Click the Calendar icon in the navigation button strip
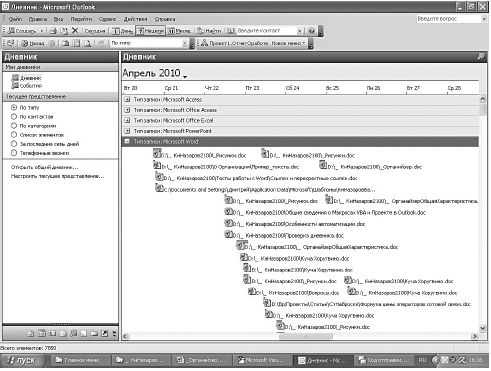The height and width of the screenshot is (371, 491). pos(42,333)
